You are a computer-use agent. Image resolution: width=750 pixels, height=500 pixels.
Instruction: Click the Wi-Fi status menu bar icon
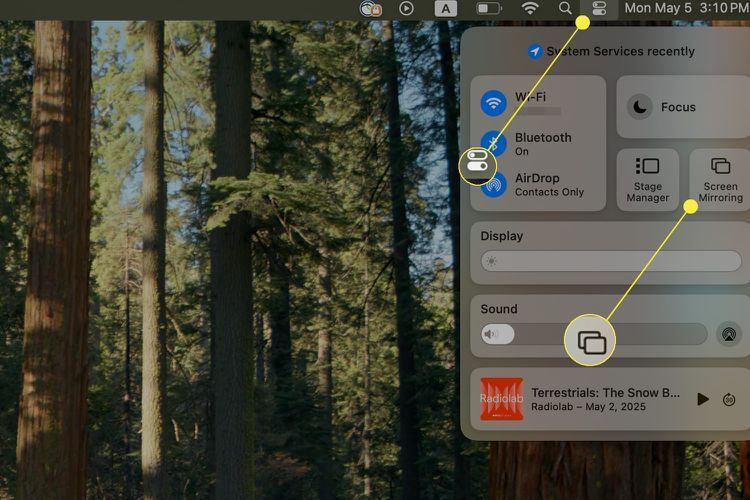pyautogui.click(x=530, y=8)
